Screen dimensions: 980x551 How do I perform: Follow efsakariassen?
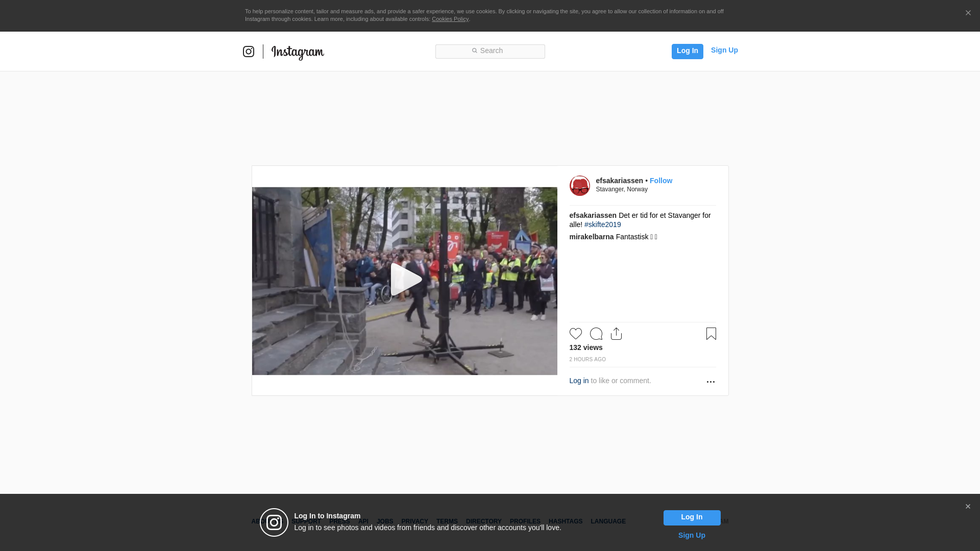pos(660,181)
